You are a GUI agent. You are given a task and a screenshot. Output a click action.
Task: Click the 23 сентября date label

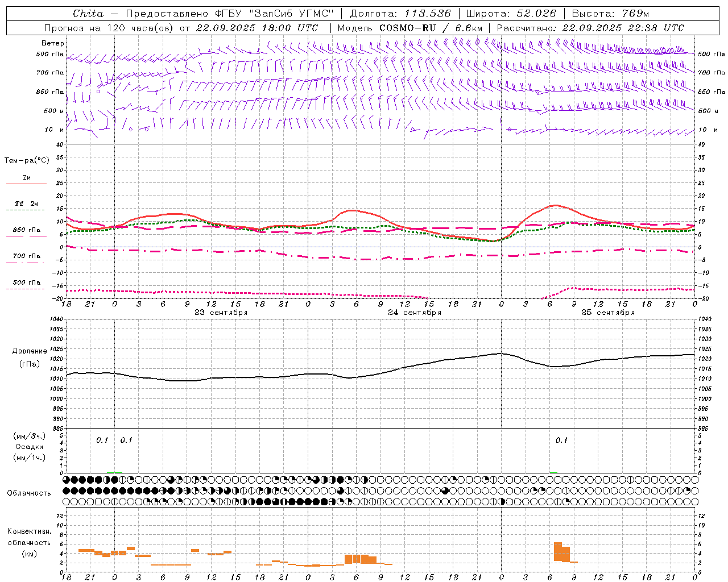pos(221,313)
